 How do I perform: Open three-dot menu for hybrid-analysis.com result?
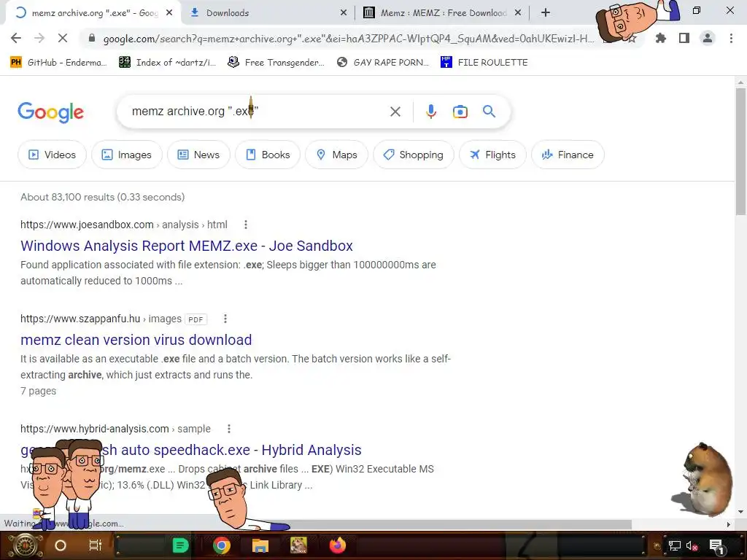point(229,429)
